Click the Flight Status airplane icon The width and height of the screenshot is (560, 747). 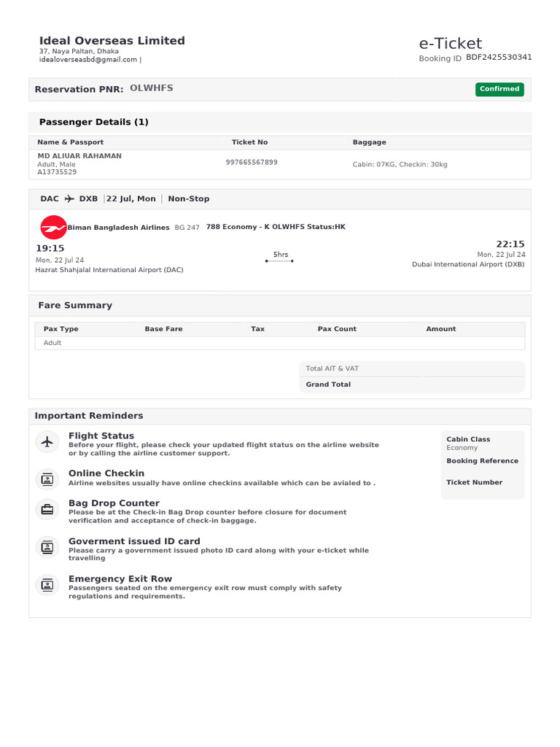pos(47,441)
